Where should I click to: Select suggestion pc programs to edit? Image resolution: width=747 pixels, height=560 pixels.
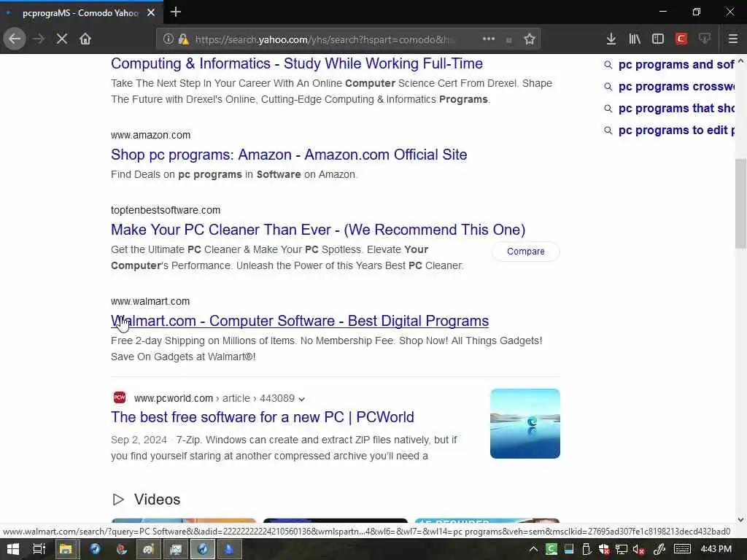click(676, 130)
